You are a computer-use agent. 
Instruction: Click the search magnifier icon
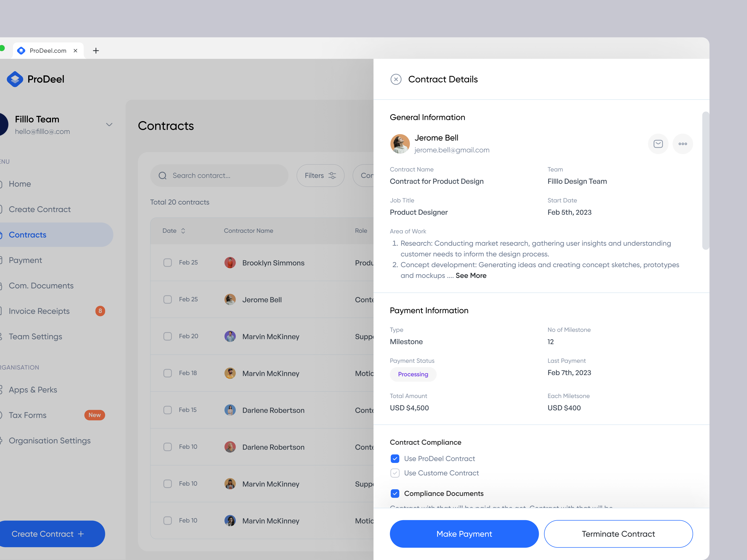pos(162,175)
